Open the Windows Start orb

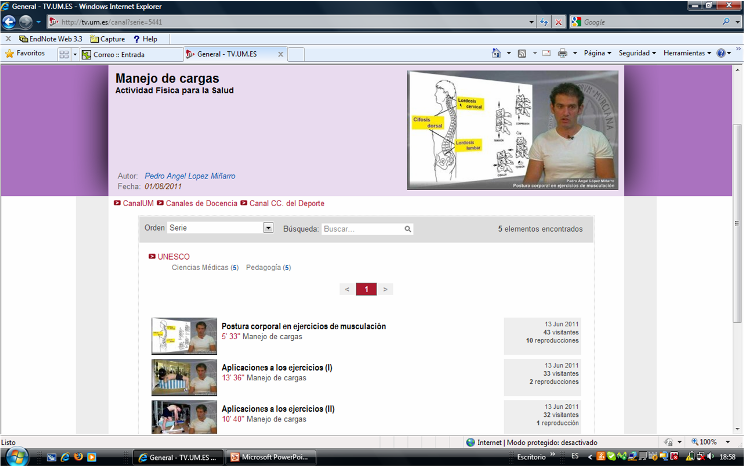coord(16,457)
